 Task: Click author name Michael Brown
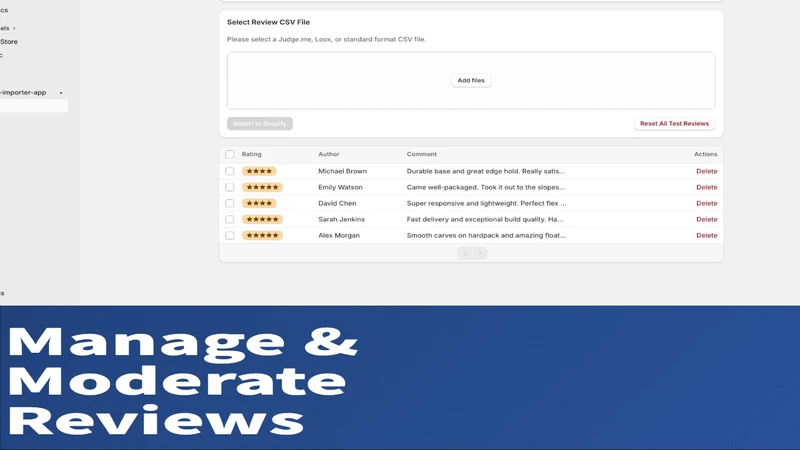(342, 171)
